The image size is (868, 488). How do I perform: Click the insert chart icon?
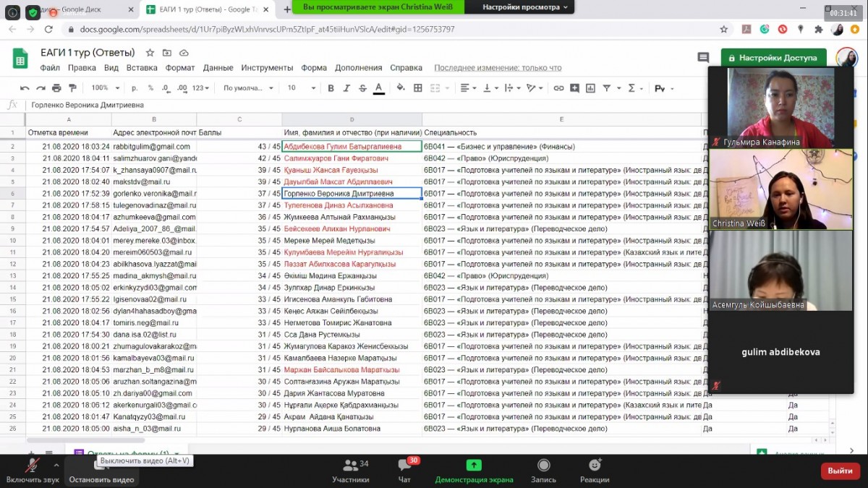click(x=590, y=88)
